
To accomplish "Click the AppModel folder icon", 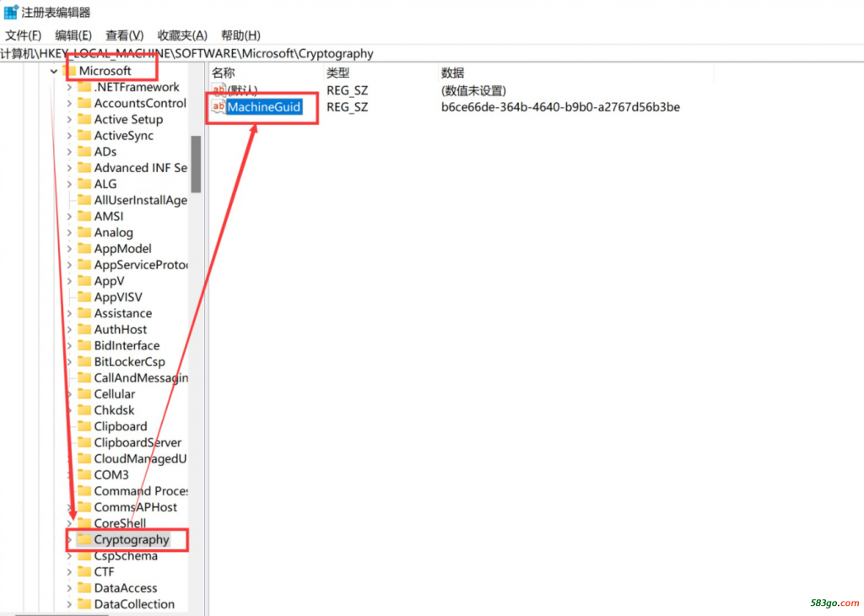I will point(84,248).
